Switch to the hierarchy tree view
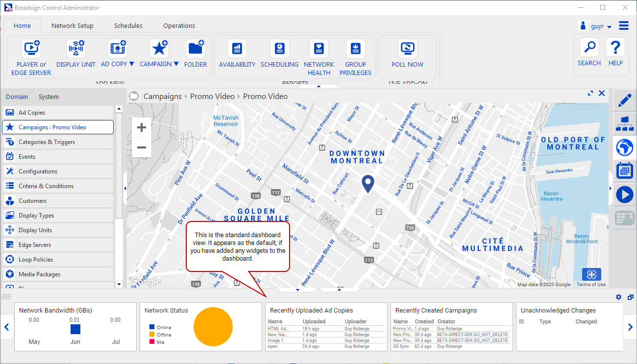The height and width of the screenshot is (364, 637). (624, 123)
